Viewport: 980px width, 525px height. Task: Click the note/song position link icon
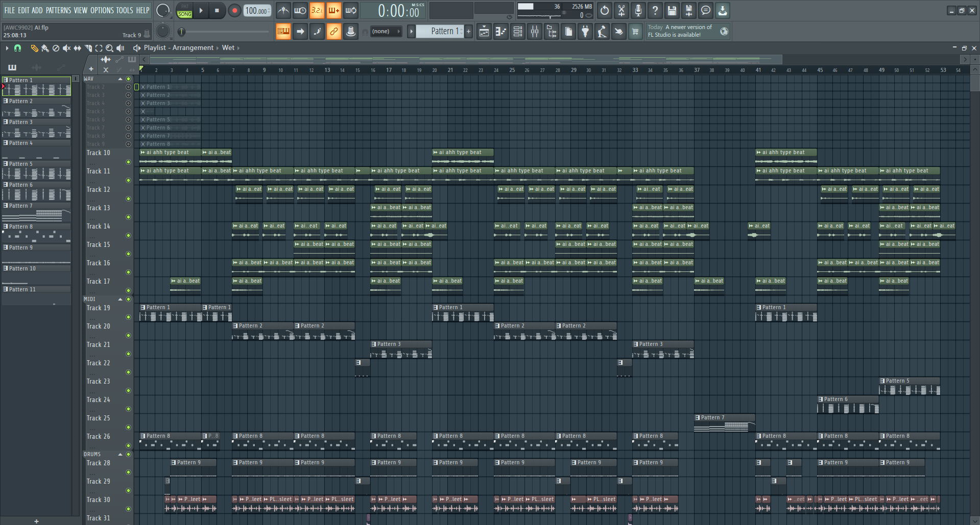(x=317, y=32)
